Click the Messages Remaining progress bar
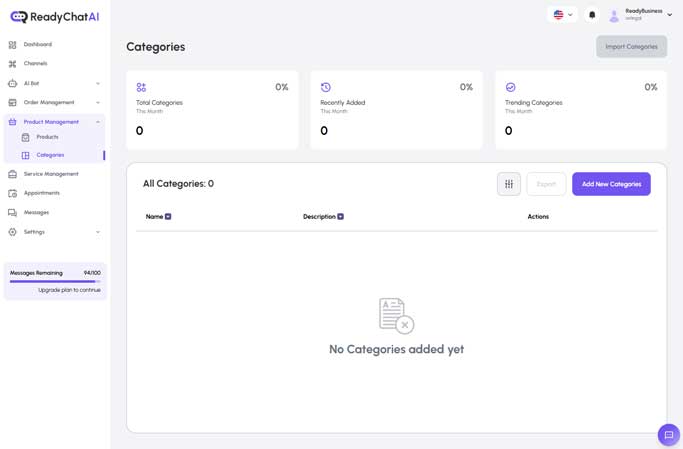 (x=55, y=282)
